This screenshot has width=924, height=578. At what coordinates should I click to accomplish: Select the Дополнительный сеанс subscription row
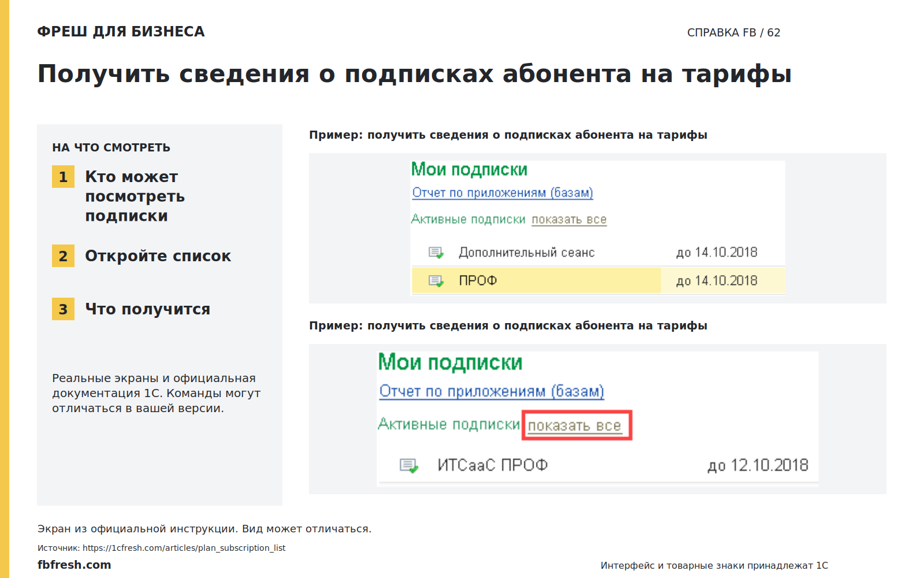(598, 253)
